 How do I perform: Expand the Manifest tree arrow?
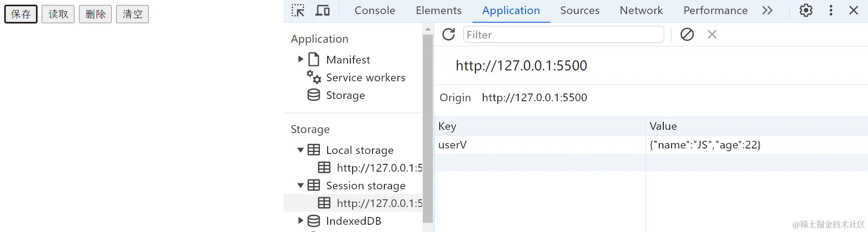coord(300,59)
